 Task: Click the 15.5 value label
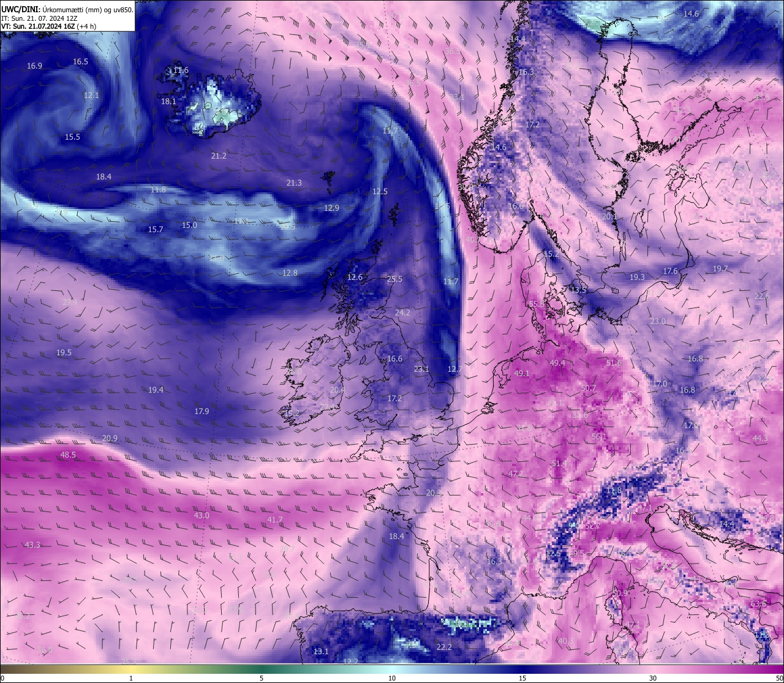72,137
